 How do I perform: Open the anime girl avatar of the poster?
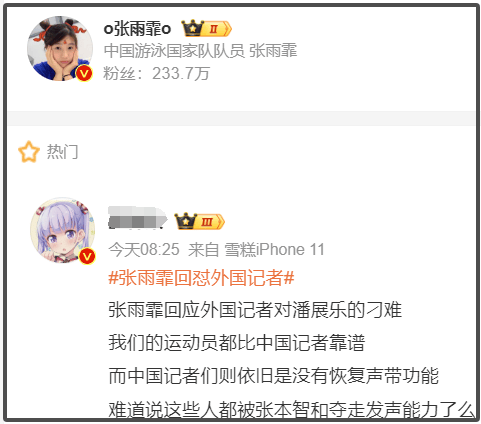(62, 230)
